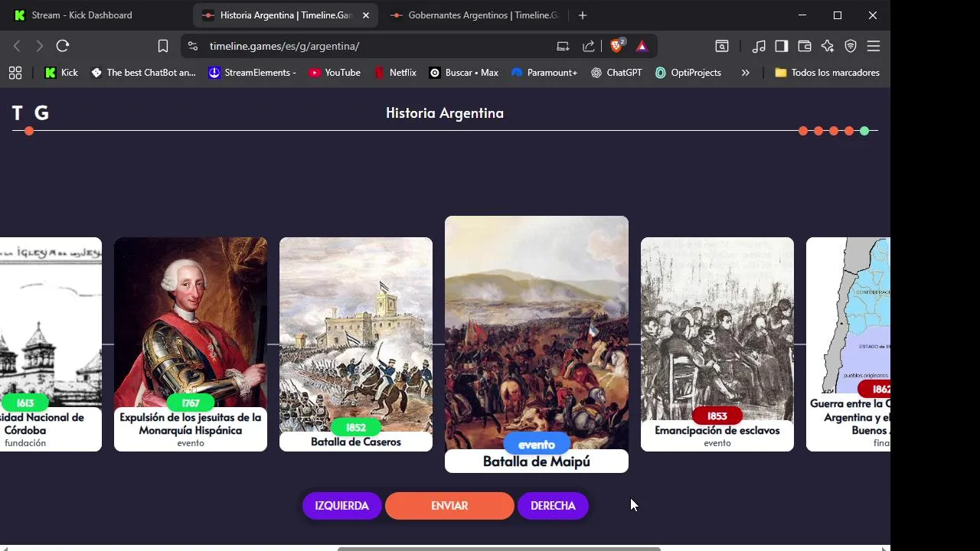The width and height of the screenshot is (980, 551).
Task: Toggle the browser sidebar panel icon
Action: [x=782, y=46]
